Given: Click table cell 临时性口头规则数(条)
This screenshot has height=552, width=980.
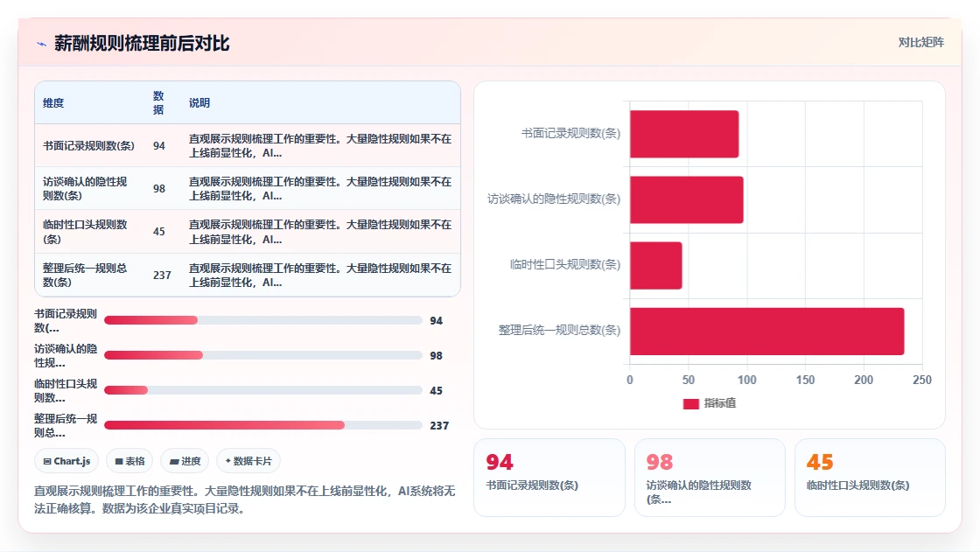Looking at the screenshot, I should point(85,232).
